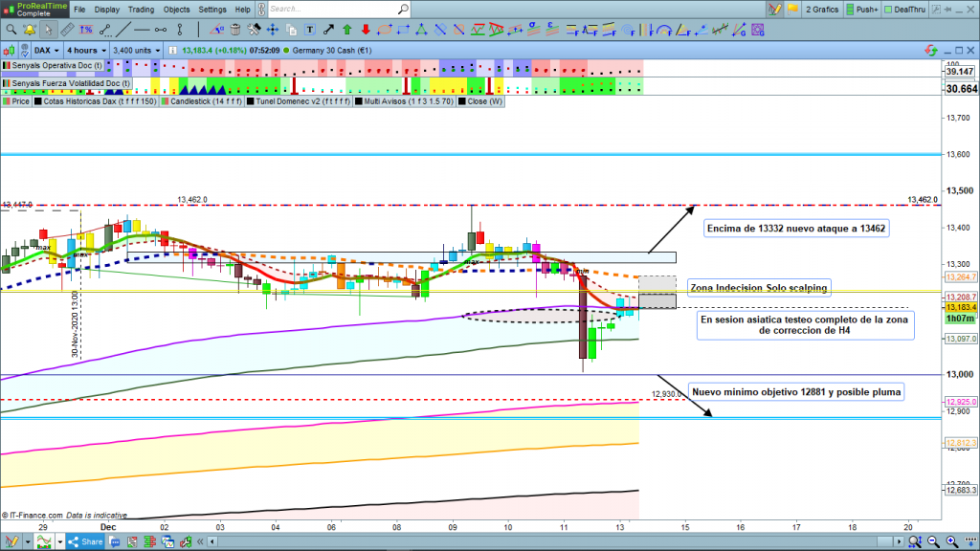This screenshot has height=551, width=980.
Task: Select the magnifying glass zoom tool
Action: pos(11,29)
